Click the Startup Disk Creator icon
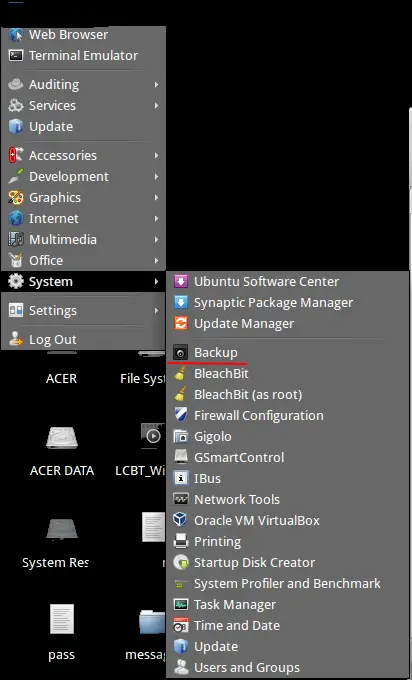412x680 pixels. coord(180,562)
